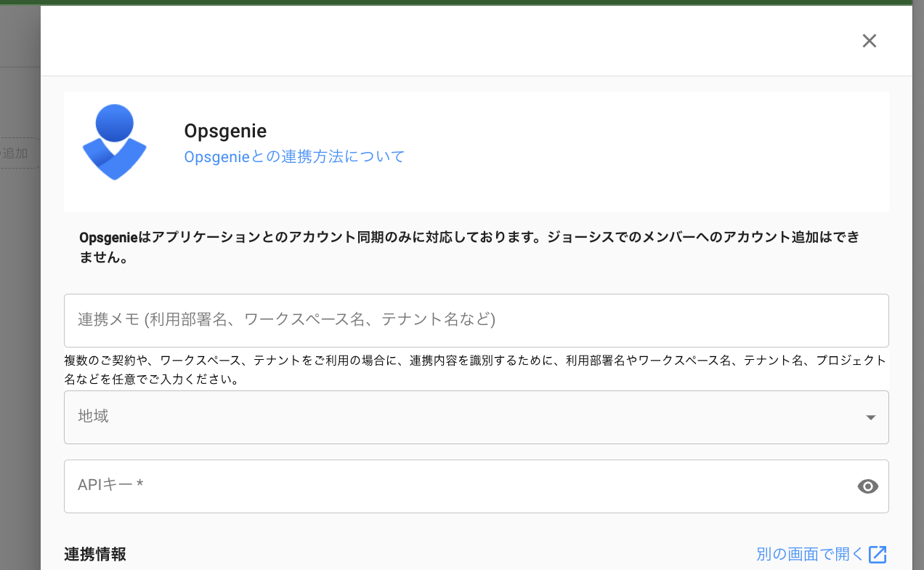This screenshot has height=570, width=924.
Task: Click the 別の画面で開く link text
Action: coord(809,554)
